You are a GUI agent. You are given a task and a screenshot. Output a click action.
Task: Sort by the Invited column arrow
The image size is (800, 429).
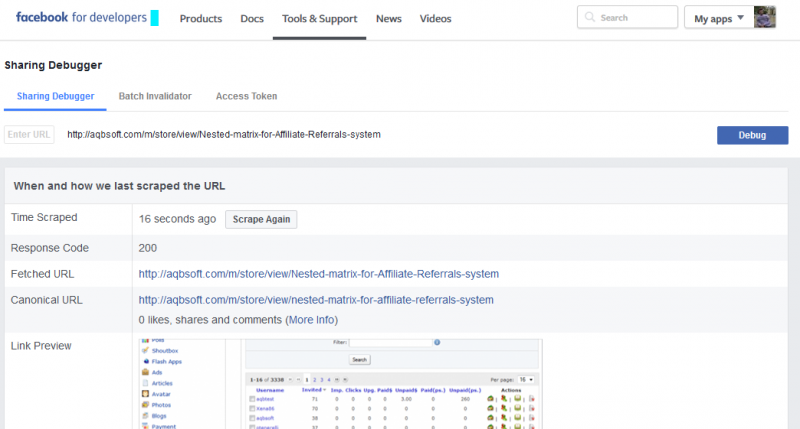tap(324, 390)
